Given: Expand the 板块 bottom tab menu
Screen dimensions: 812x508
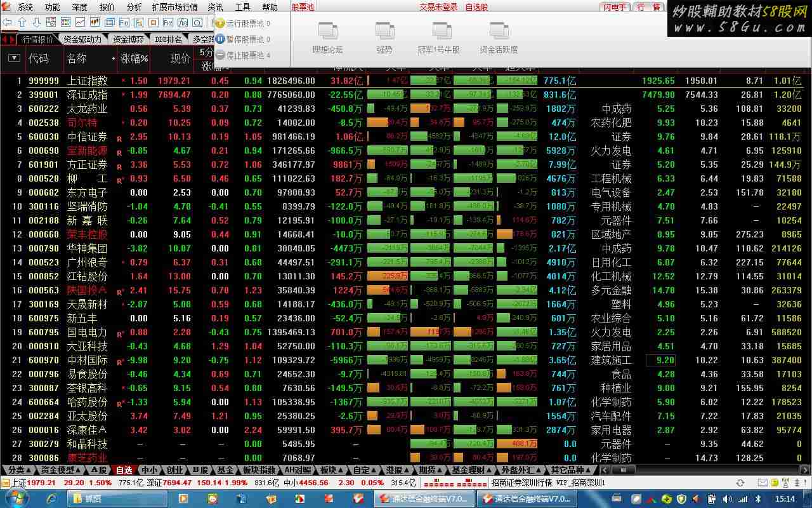Looking at the screenshot, I should [331, 470].
